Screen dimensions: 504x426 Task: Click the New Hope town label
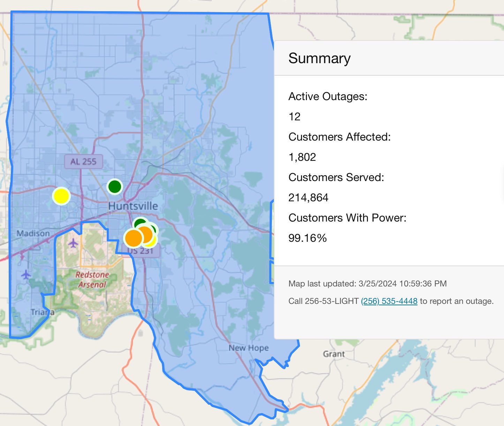coord(249,348)
